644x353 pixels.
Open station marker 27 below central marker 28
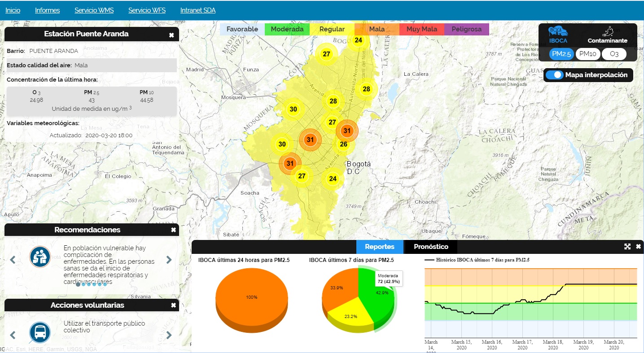pos(332,122)
